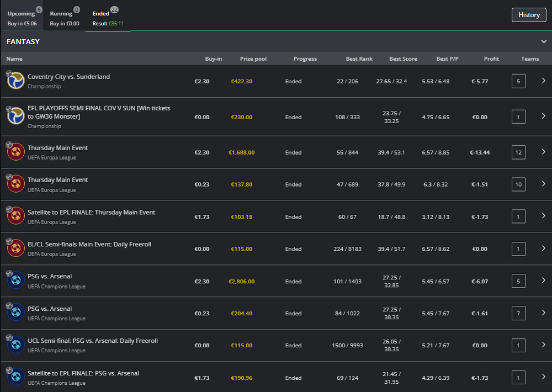The image size is (552, 392).
Task: Click the EFL Playoffs Semi Final contest icon
Action: pyautogui.click(x=16, y=116)
